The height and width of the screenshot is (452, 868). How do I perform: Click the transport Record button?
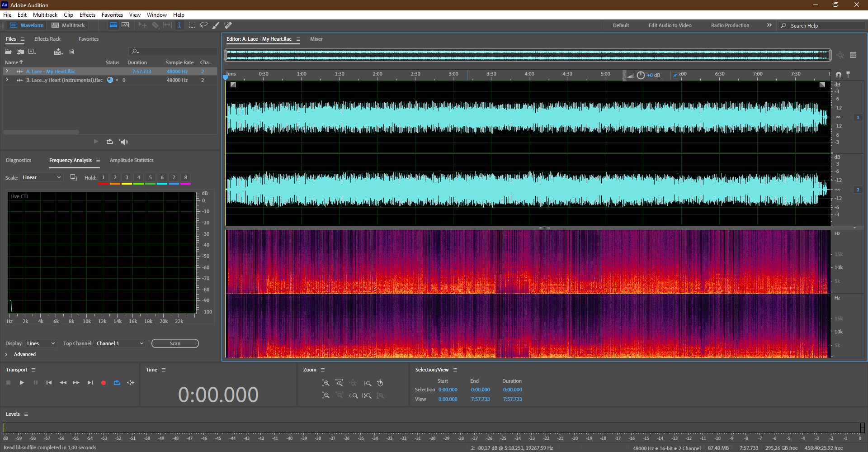coord(104,383)
